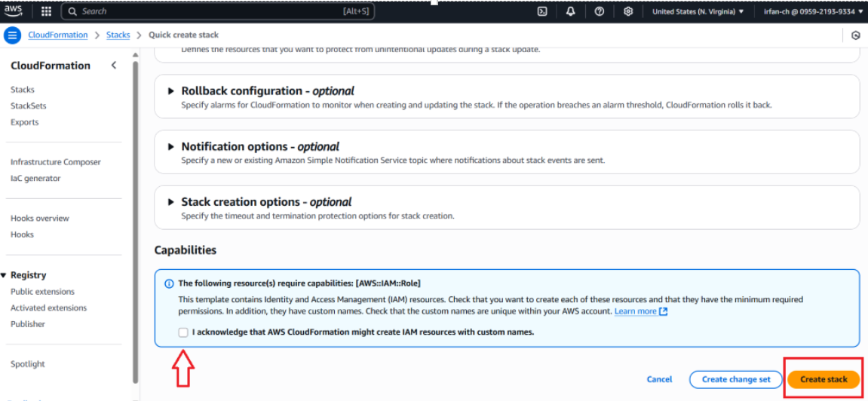Screen dimensions: 868x401
Task: Click the CloudFormation sidebar title
Action: (x=51, y=66)
